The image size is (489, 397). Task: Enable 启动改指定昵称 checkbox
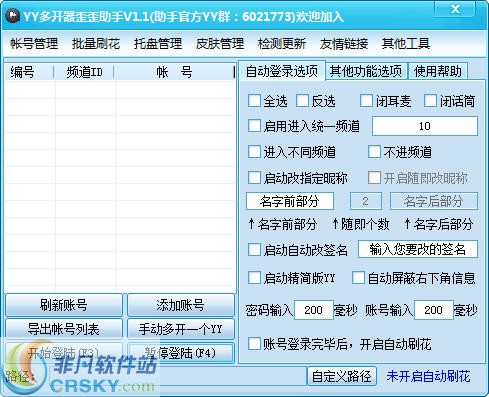click(254, 178)
